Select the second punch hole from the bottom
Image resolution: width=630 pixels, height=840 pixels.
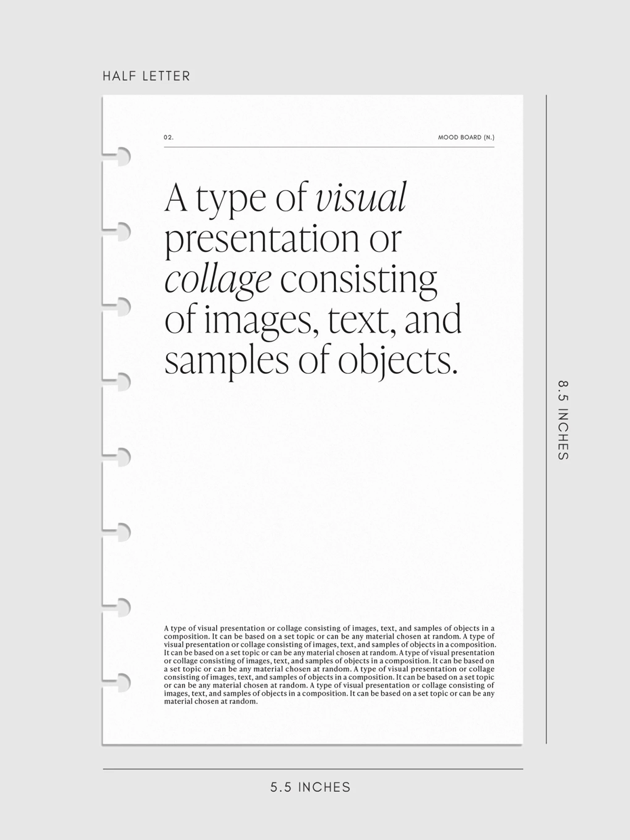coord(122,607)
